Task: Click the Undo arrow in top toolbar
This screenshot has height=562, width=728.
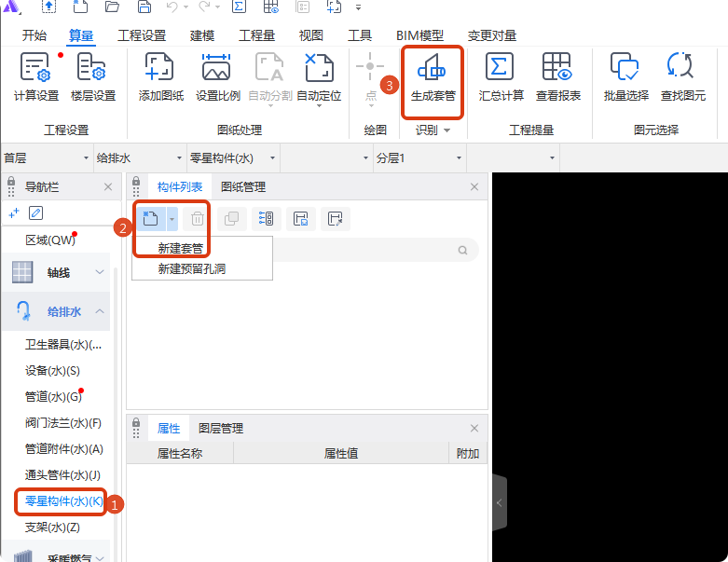Action: (172, 7)
